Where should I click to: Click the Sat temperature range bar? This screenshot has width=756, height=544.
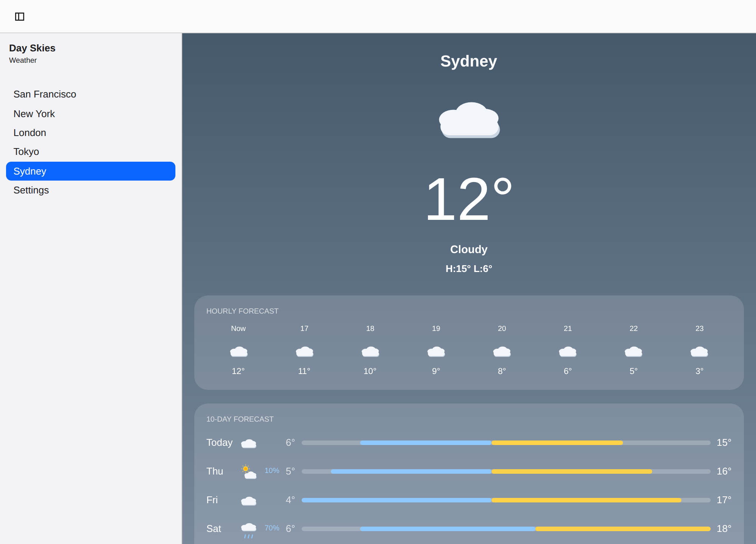click(x=506, y=529)
